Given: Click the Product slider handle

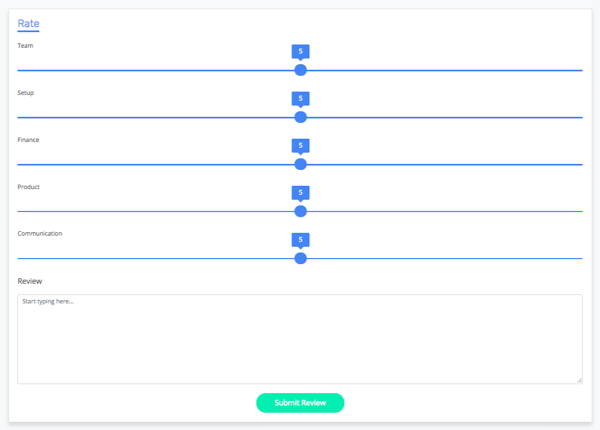Looking at the screenshot, I should [x=300, y=211].
